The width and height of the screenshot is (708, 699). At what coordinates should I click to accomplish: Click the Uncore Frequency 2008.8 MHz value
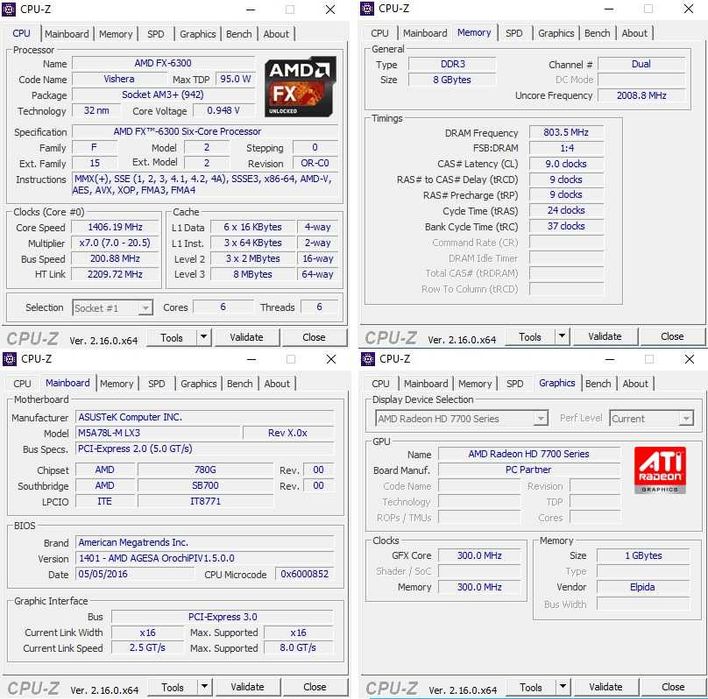click(642, 95)
